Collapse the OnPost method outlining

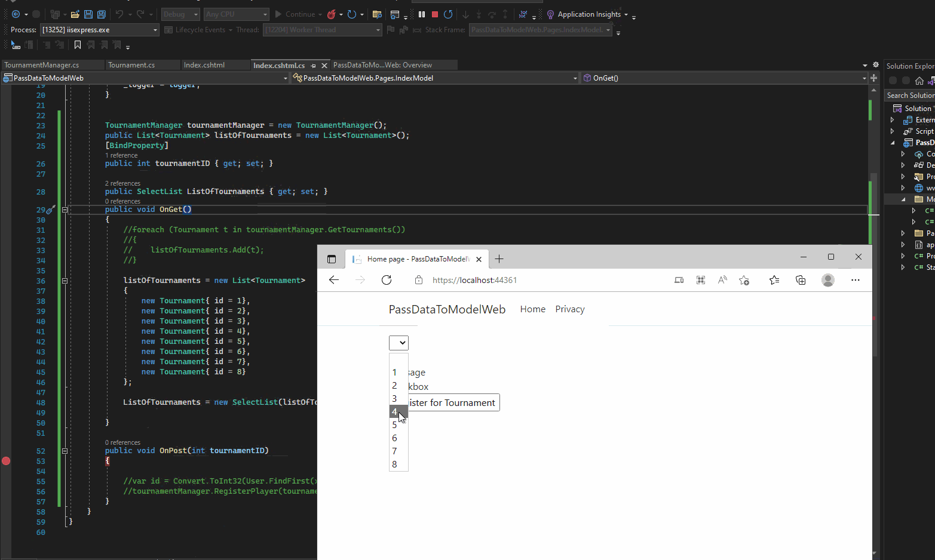[x=65, y=451]
